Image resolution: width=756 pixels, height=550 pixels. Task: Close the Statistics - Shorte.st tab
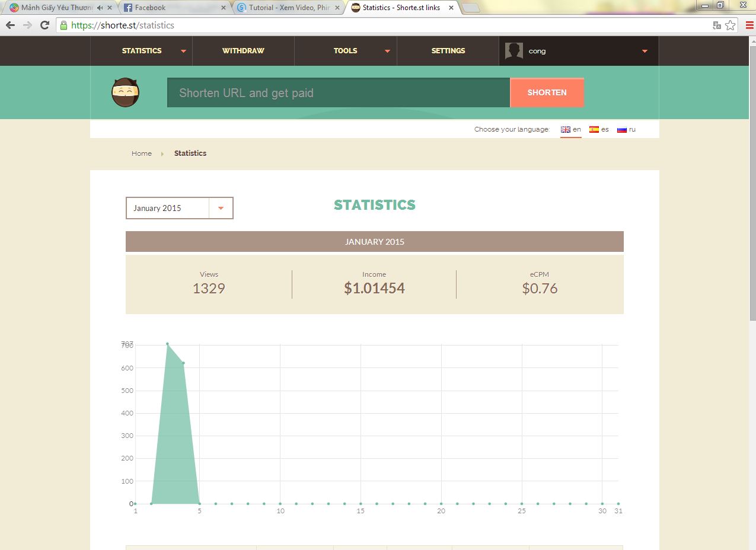click(x=451, y=8)
